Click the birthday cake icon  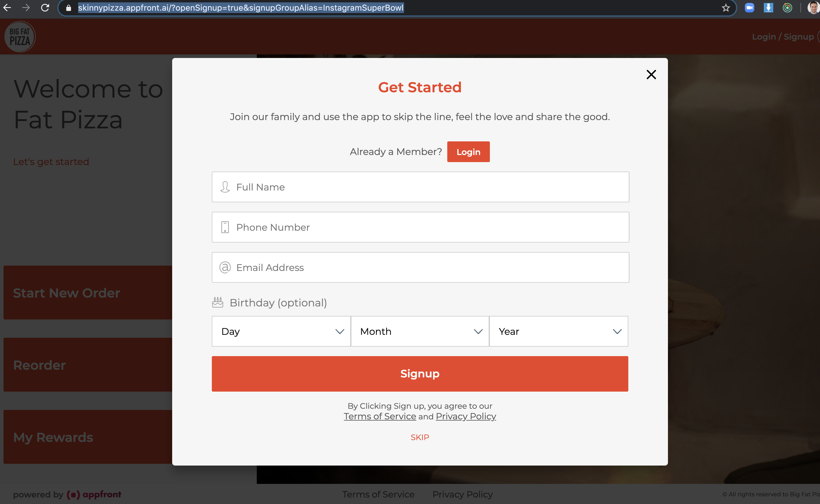[218, 302]
